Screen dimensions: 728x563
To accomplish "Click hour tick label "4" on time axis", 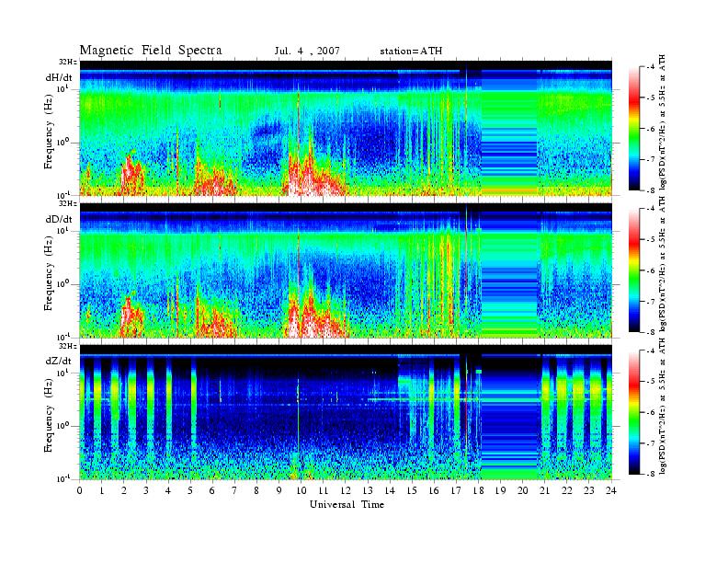I will click(168, 490).
